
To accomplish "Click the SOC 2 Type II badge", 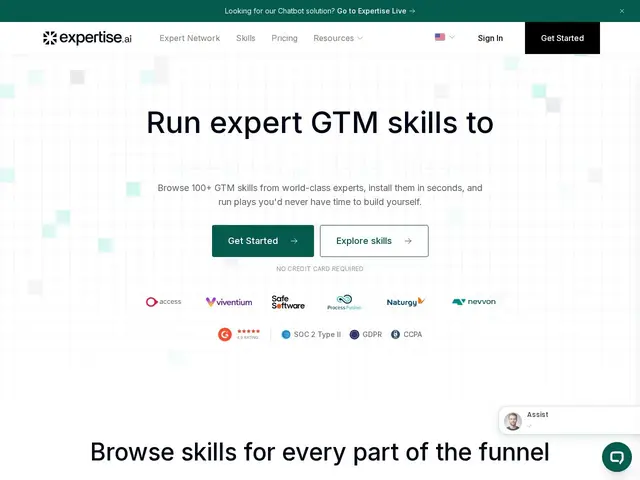I will coord(311,334).
